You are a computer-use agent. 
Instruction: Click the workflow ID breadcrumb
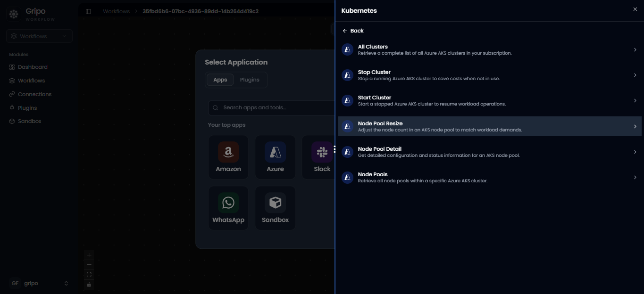pyautogui.click(x=201, y=11)
